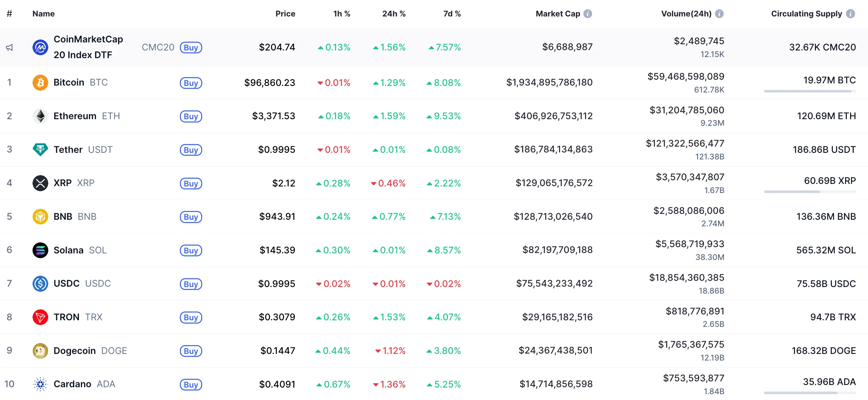The height and width of the screenshot is (400, 868).
Task: Click the Cardano logo icon
Action: tap(40, 384)
